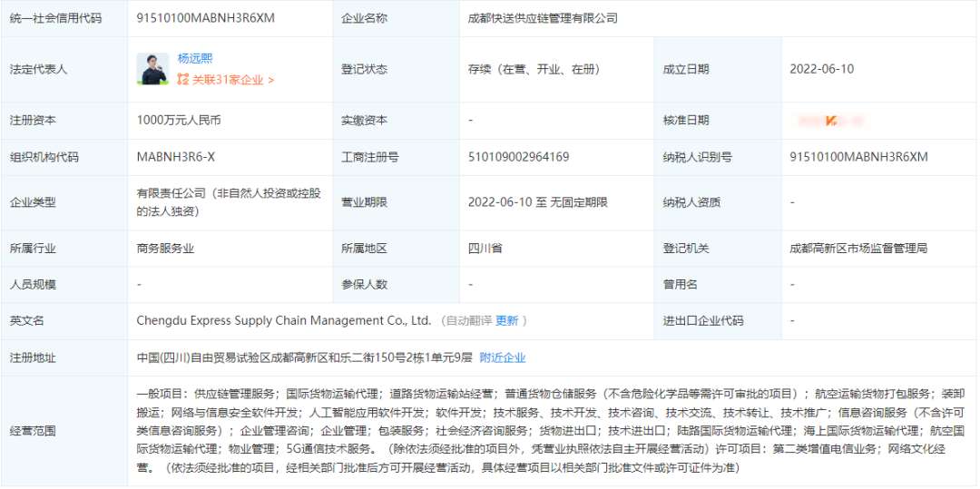The width and height of the screenshot is (980, 489).
Task: Select English name Chengdu Express Supply Chain Management
Action: (x=284, y=321)
